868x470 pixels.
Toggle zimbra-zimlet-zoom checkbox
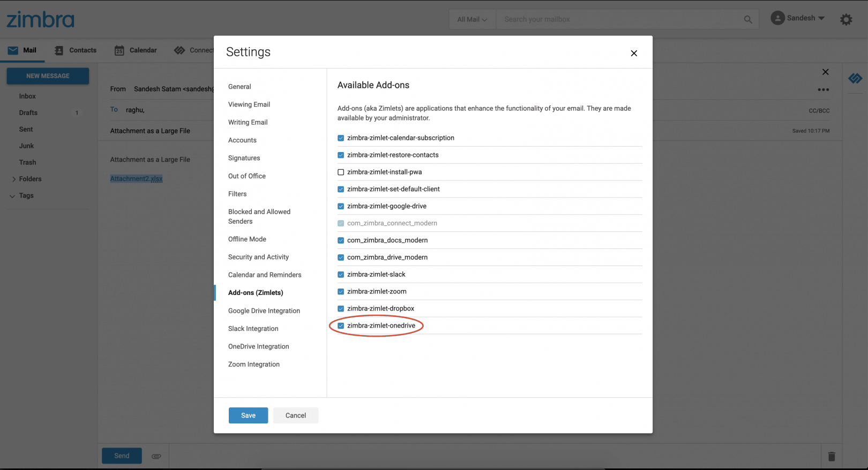coord(341,292)
